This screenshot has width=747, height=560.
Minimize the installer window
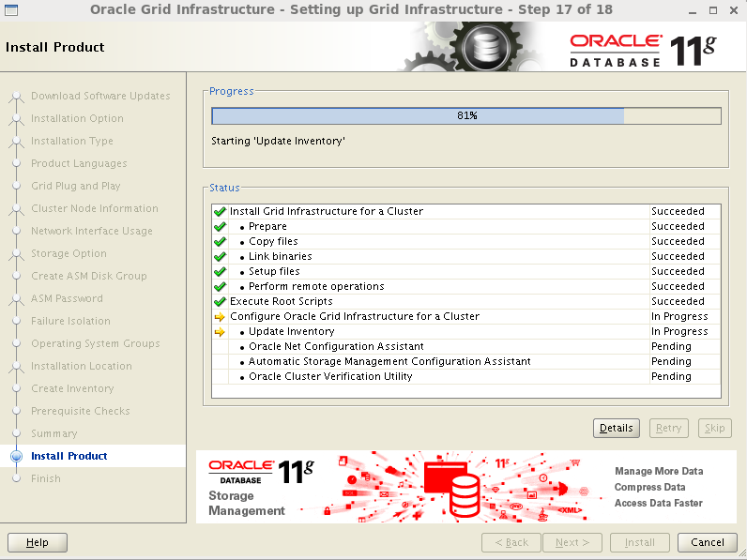tap(693, 10)
